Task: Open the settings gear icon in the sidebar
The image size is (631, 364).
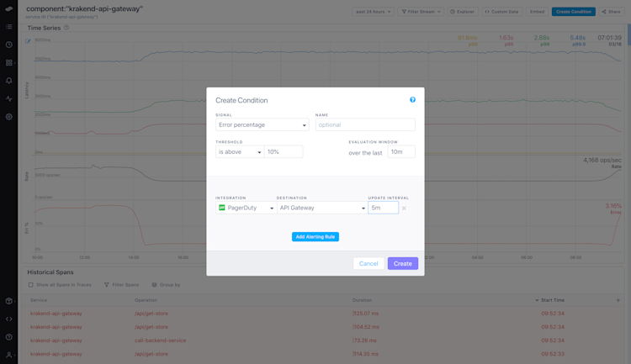Action: click(x=9, y=117)
